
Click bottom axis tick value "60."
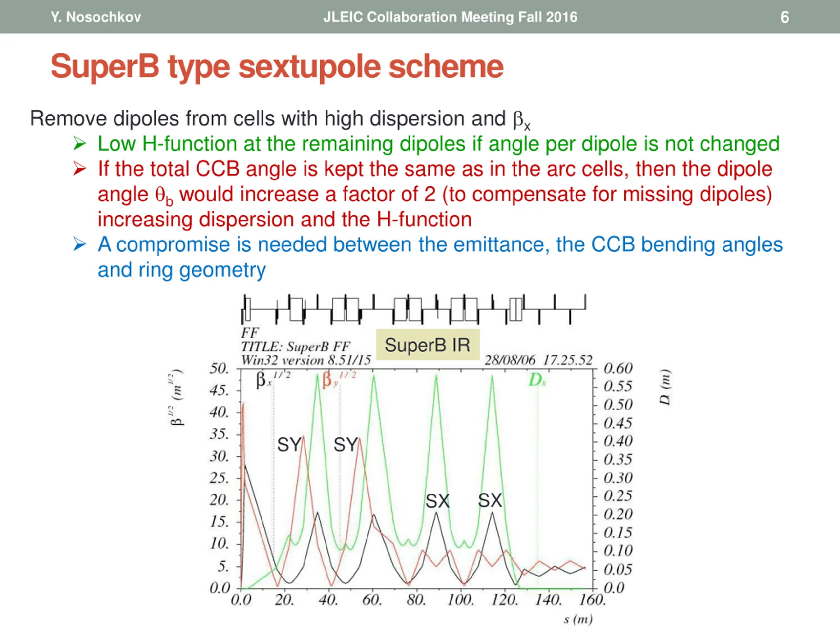[x=372, y=600]
